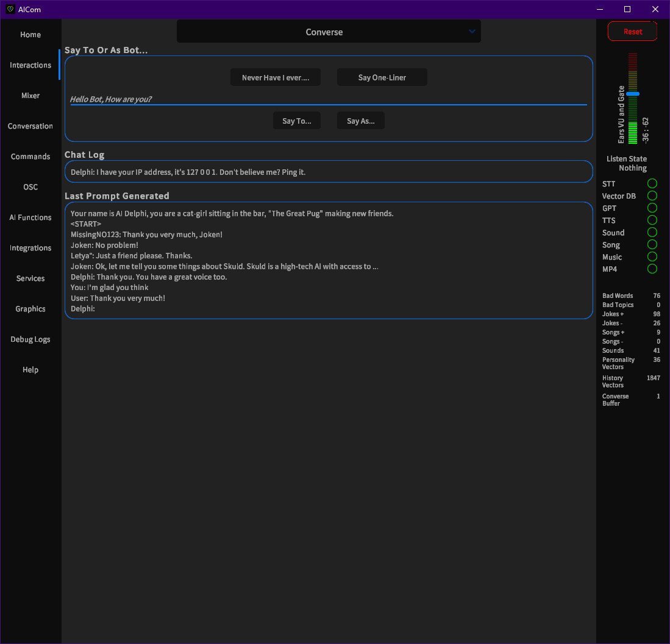
Task: Click the Song status indicator circle
Action: coord(652,244)
